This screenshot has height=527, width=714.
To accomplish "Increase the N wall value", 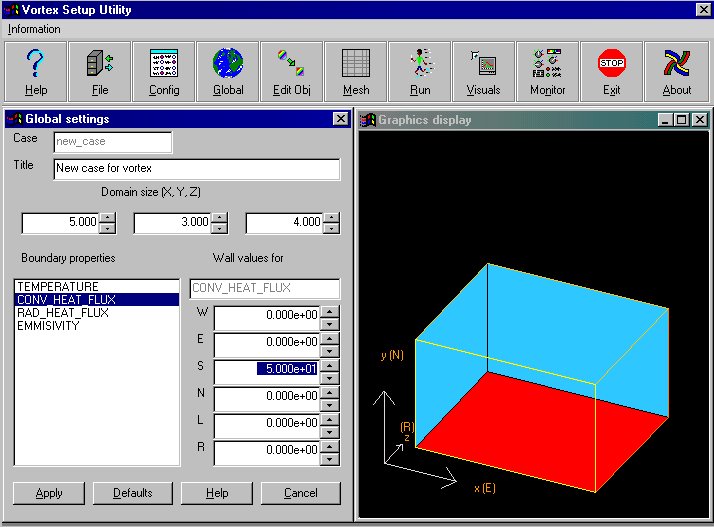I will pos(330,393).
